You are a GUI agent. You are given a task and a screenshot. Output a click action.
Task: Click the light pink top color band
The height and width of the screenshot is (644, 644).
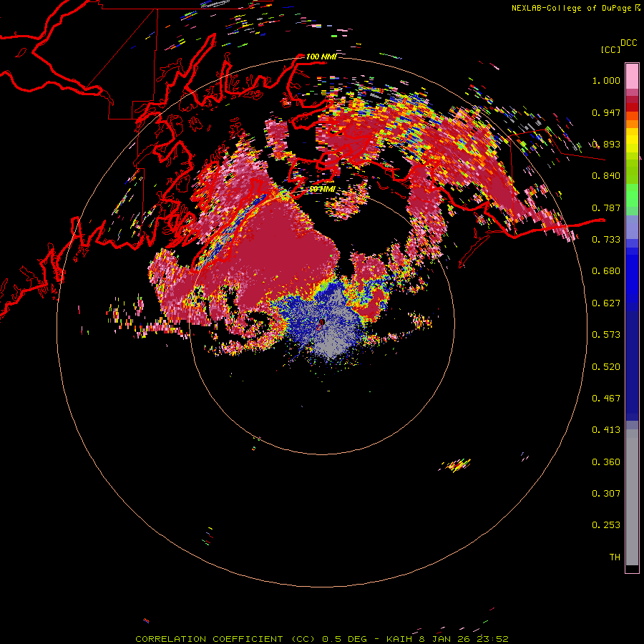pos(632,77)
